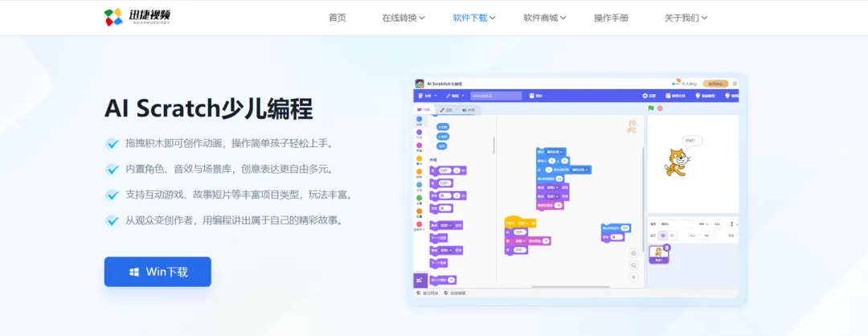
Task: Click the faded cat watermark in workspace corner
Action: (633, 127)
